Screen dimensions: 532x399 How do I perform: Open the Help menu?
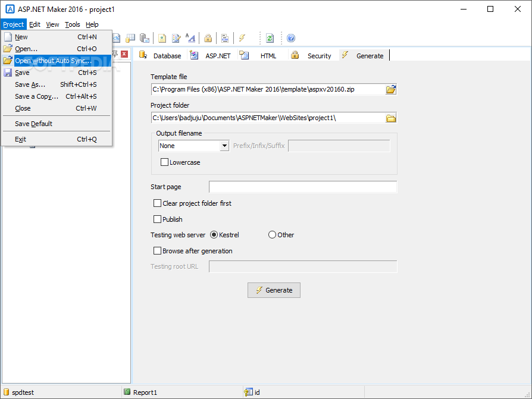tap(92, 24)
